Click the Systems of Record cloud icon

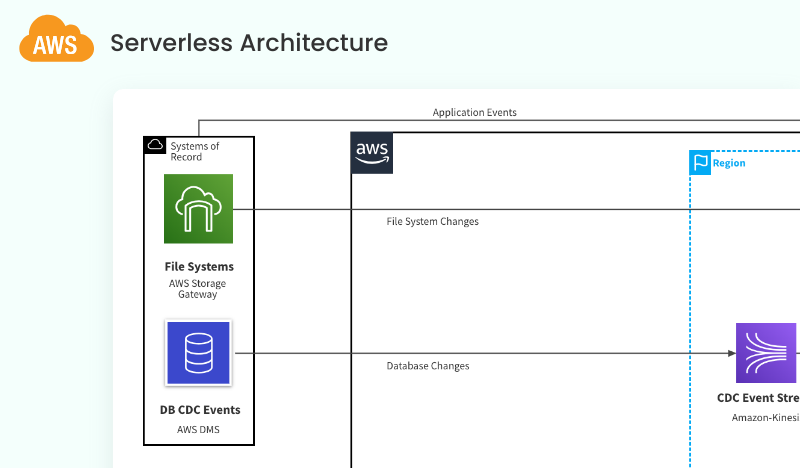click(x=155, y=145)
